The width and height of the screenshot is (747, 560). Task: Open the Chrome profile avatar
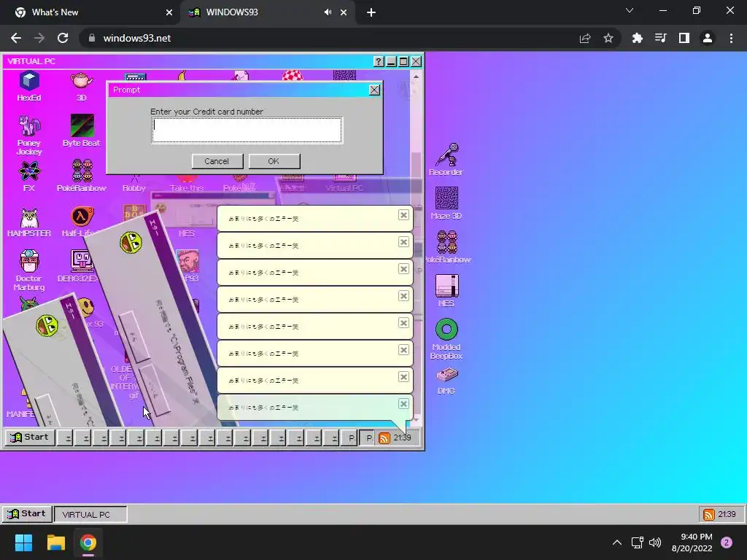[708, 38]
